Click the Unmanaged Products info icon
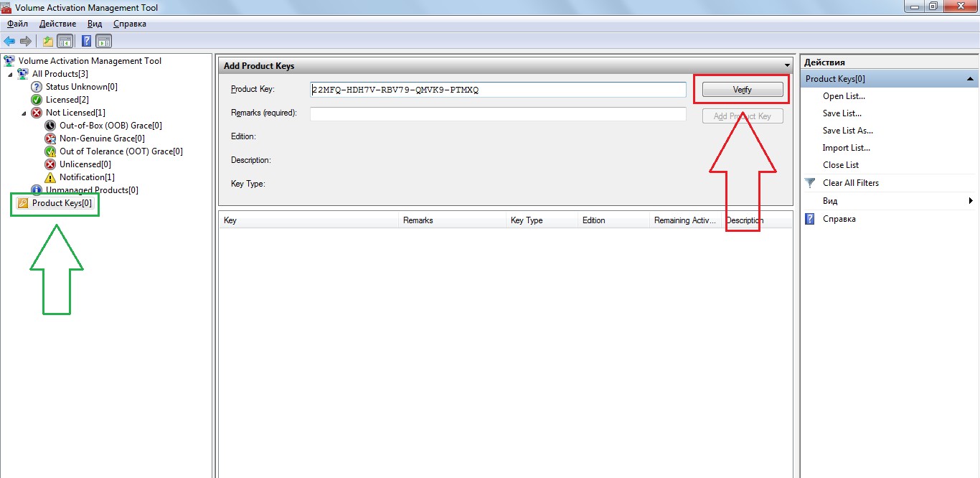 click(37, 190)
